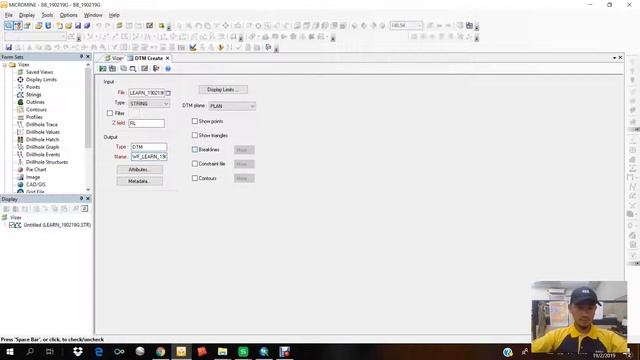This screenshot has height=360, width=640.
Task: Toggle visibility of Untitled LEARN_190219G.STR layer
Action: tap(11, 225)
